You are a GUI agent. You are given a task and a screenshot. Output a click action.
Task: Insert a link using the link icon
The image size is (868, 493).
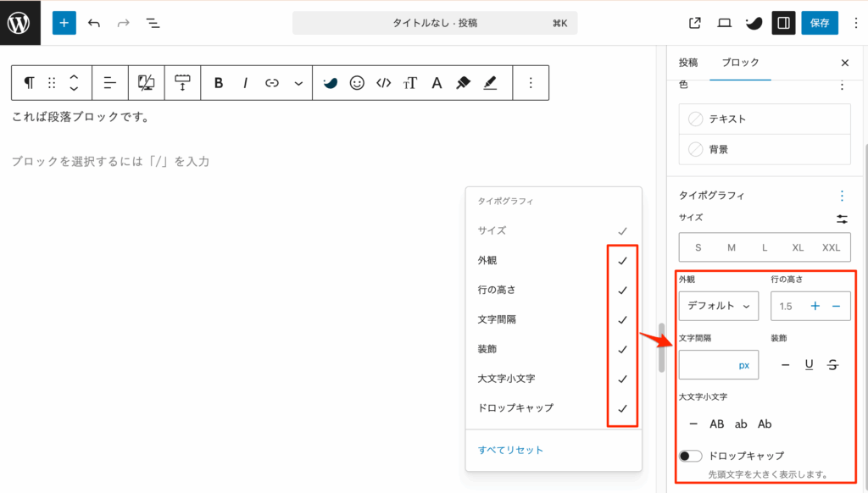[x=270, y=82]
